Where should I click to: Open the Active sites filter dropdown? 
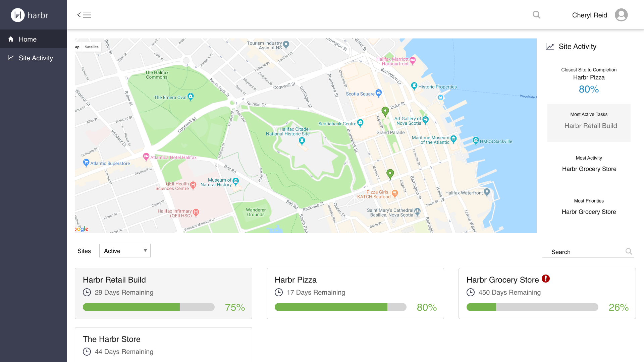tap(125, 251)
